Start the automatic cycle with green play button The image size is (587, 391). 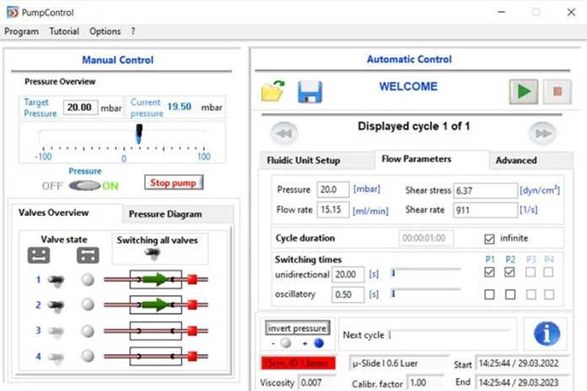(523, 91)
